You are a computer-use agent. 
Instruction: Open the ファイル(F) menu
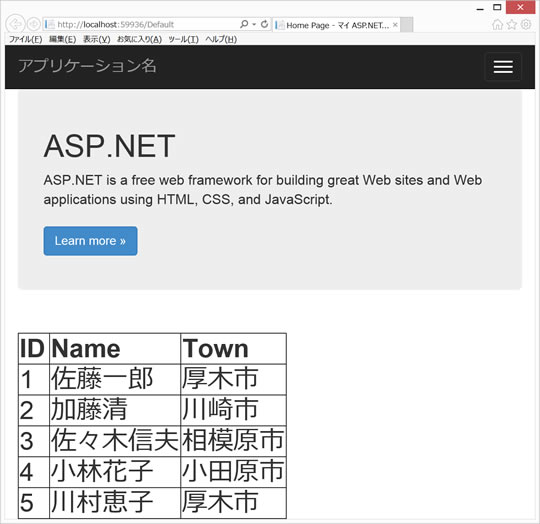pos(25,39)
